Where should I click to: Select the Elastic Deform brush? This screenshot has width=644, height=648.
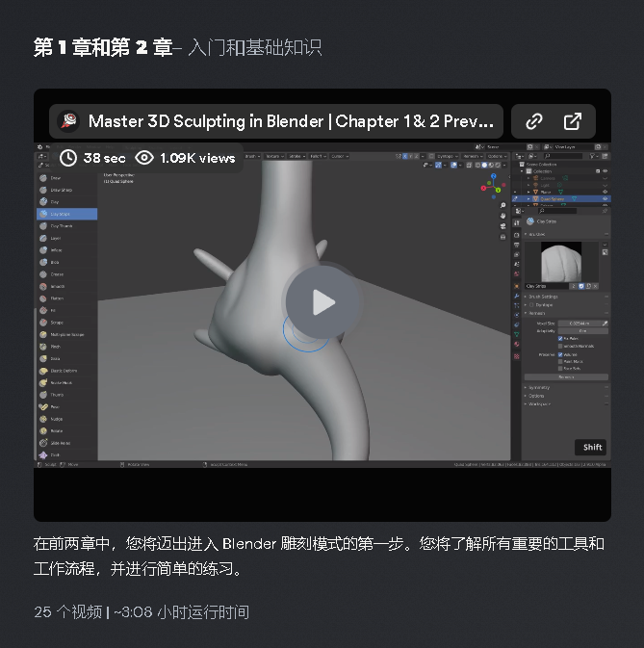point(67,371)
